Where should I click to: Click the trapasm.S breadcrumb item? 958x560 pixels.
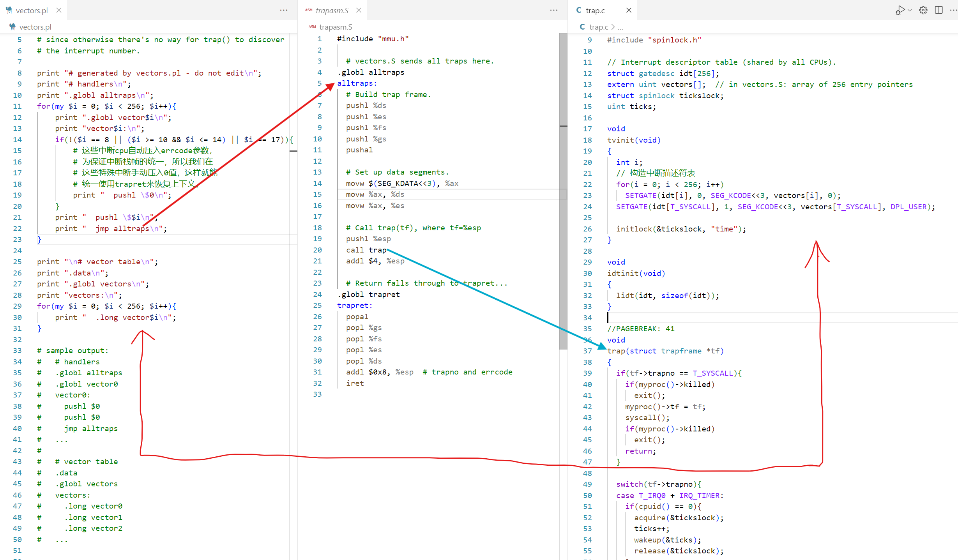pos(335,27)
